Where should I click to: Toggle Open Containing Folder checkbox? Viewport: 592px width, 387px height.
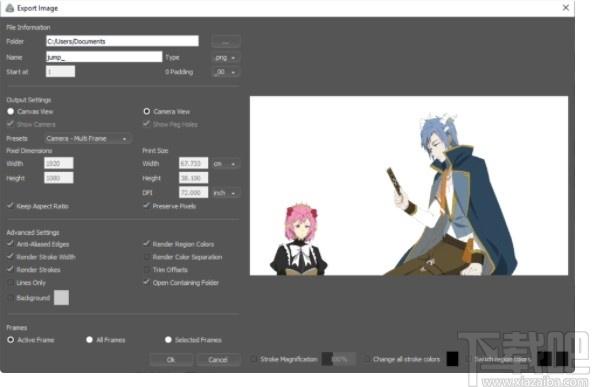(x=146, y=282)
